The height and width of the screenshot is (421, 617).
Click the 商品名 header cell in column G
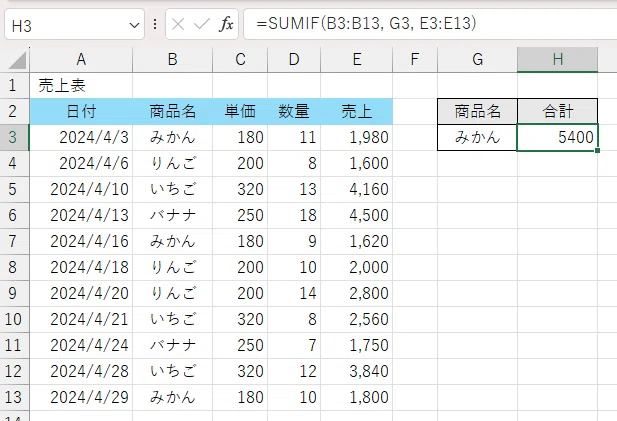pos(477,111)
